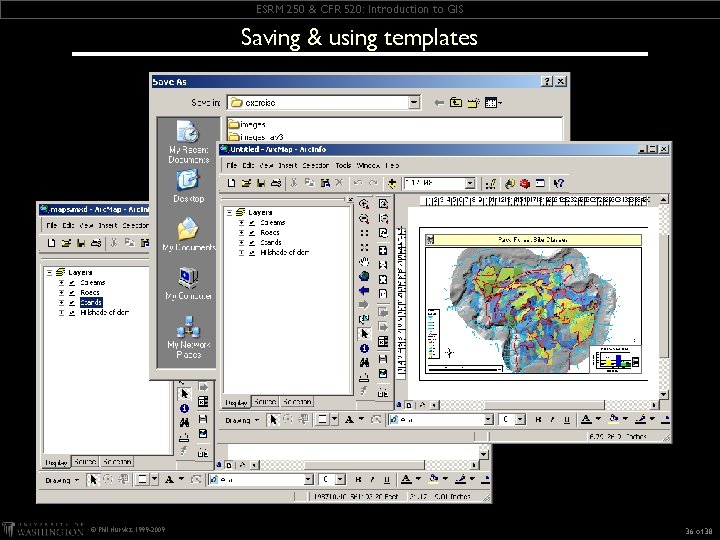Select Find binoculars tool in Untitled ArcMap

(364, 363)
